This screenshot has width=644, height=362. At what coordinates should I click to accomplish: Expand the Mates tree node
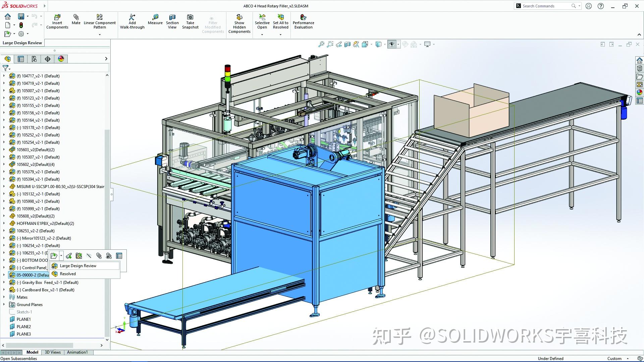click(4, 297)
